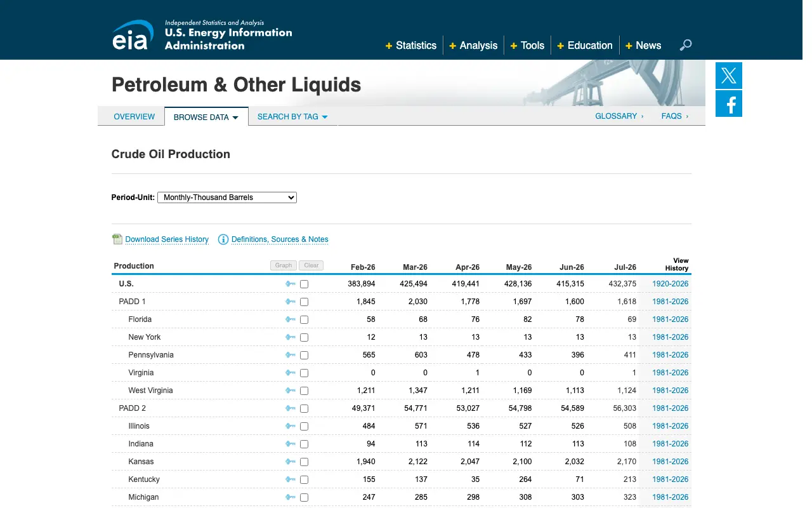Open the search magnifier icon

pyautogui.click(x=686, y=45)
